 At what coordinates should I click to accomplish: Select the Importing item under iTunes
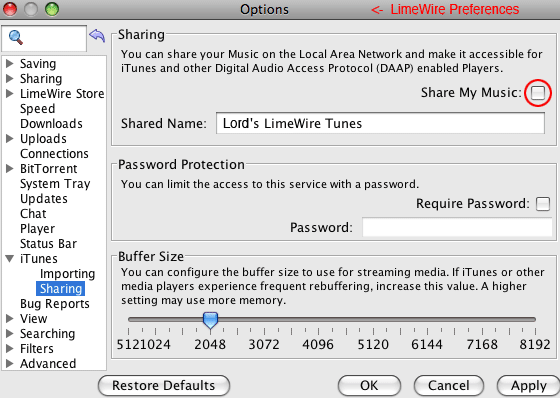click(x=68, y=274)
